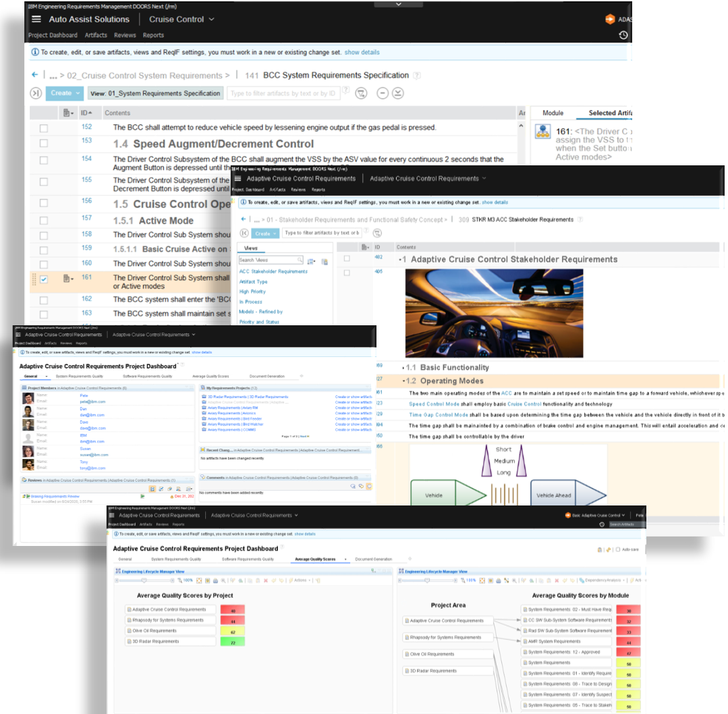Open hamburger menu in Auto Assist Solutions window
This screenshot has height=714, width=728.
36,19
